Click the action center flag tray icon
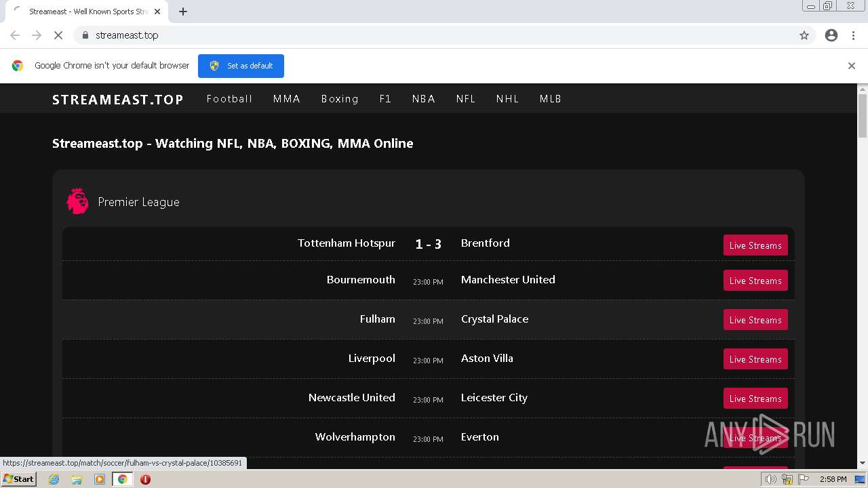Screen dimensions: 868x488 [x=804, y=479]
